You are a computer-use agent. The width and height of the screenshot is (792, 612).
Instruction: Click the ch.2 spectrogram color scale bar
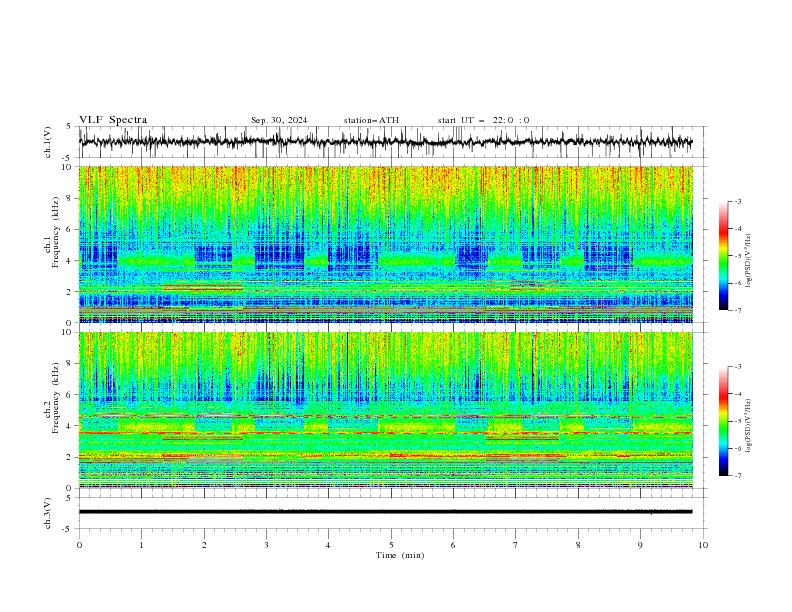[723, 421]
